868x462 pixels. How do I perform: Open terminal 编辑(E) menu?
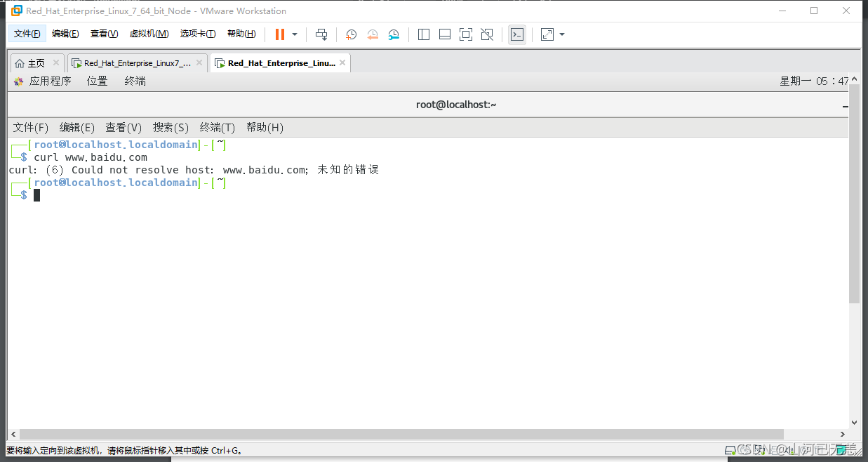tap(77, 128)
